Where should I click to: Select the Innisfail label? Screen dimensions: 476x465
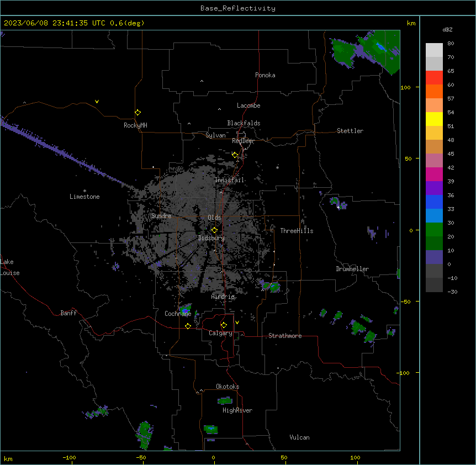click(x=230, y=180)
